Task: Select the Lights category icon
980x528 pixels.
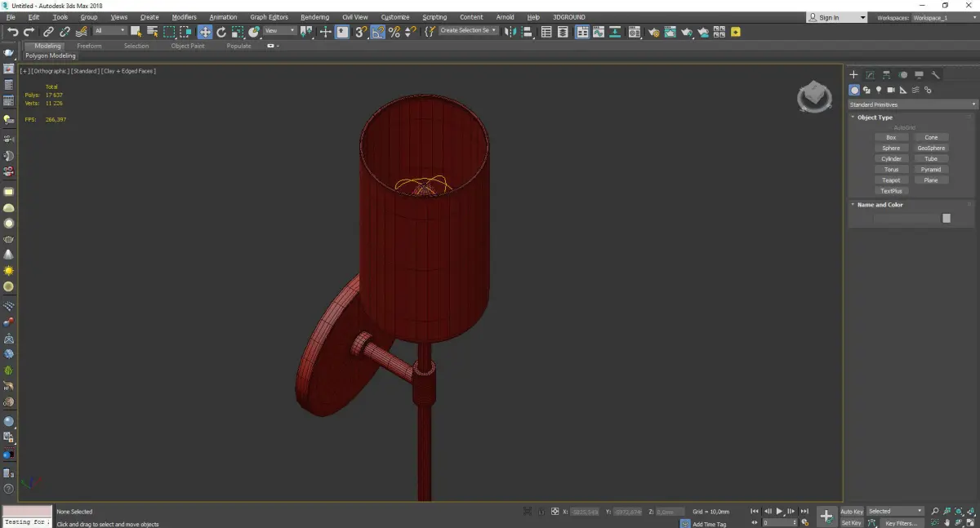Action: [x=879, y=90]
